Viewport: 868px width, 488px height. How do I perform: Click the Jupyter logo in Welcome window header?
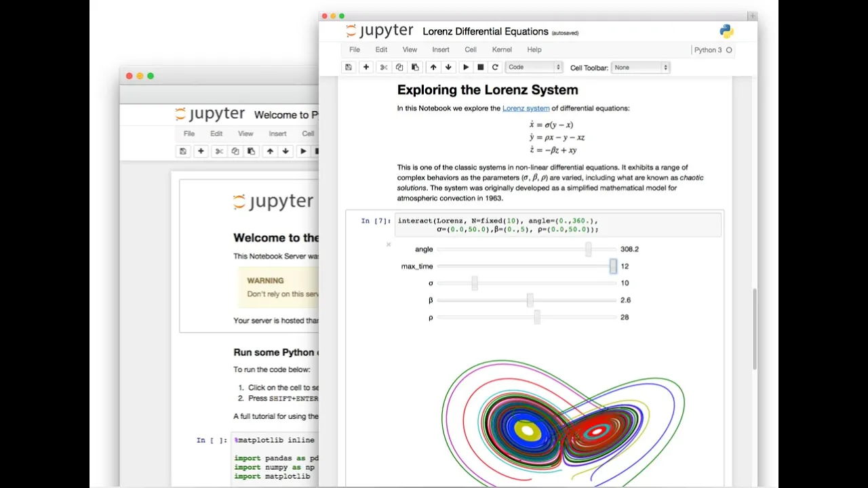tap(210, 114)
